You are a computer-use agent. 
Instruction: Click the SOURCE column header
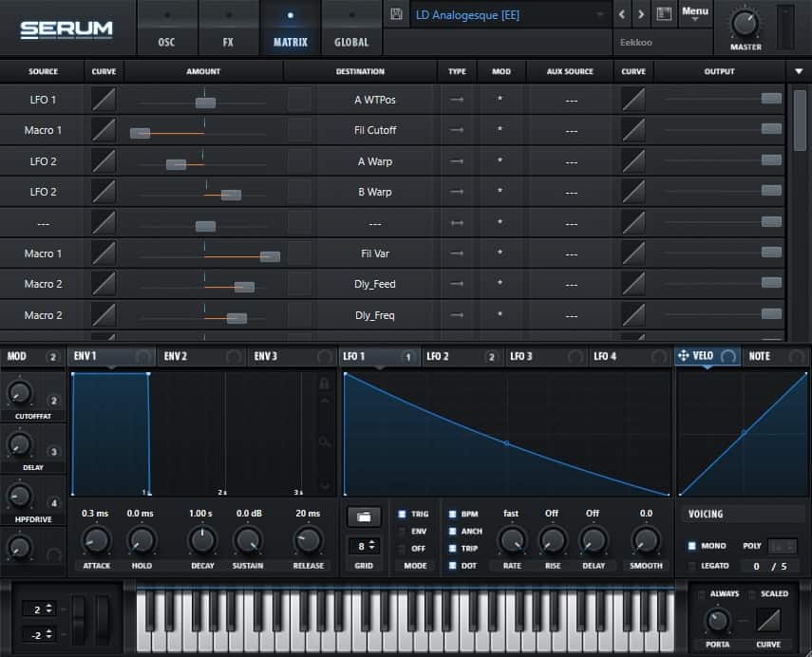pos(43,71)
